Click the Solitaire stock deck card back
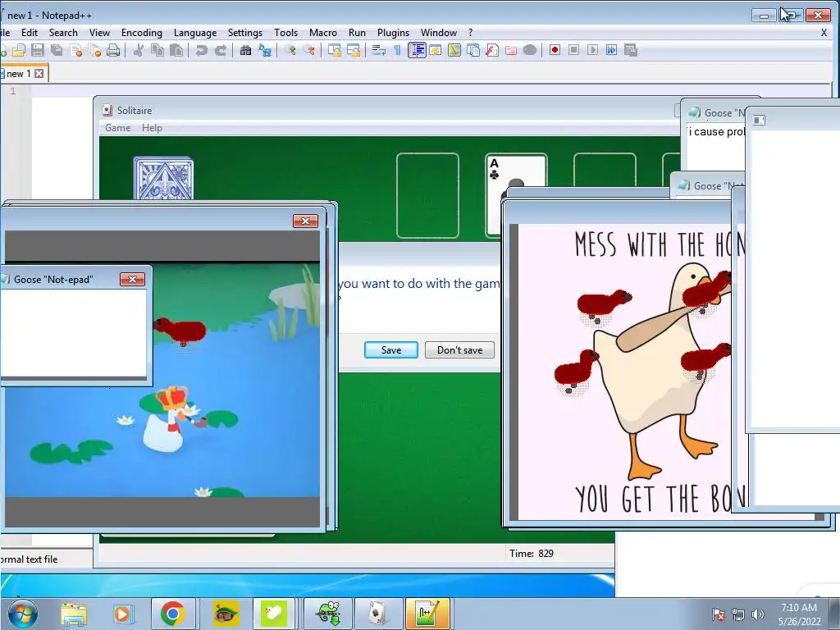Viewport: 840px width, 630px height. (x=163, y=178)
